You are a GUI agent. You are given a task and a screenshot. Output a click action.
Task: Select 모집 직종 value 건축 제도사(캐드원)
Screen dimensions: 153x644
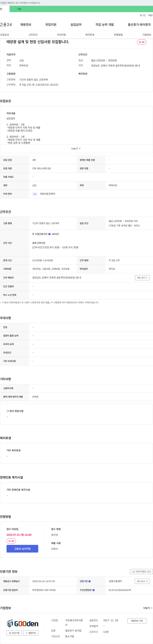tap(41, 169)
